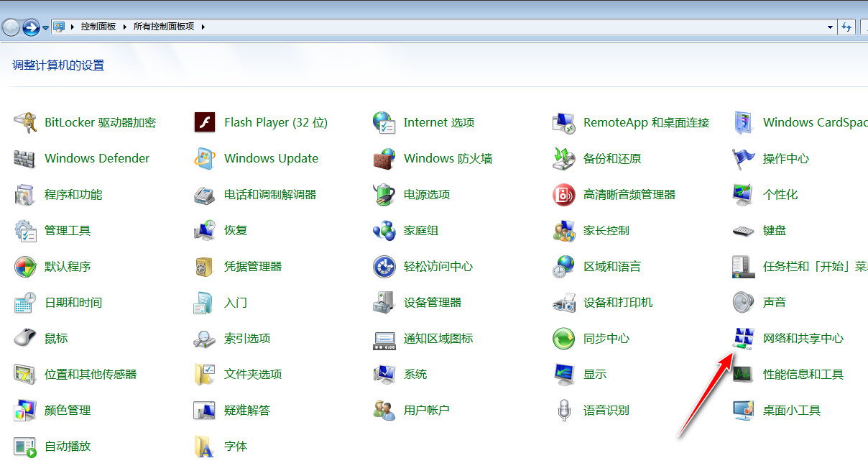
Task: Open the 默认程序 link
Action: pyautogui.click(x=68, y=267)
